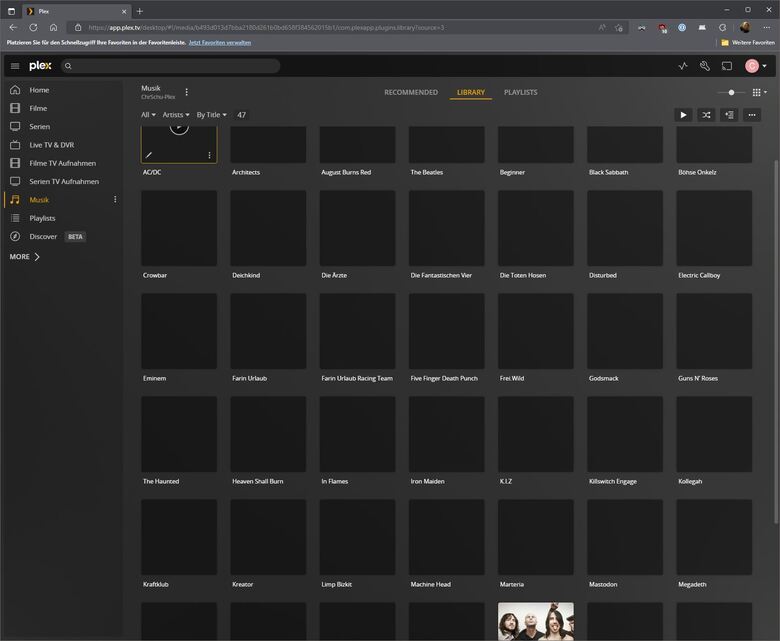This screenshot has width=780, height=641.
Task: Click the Crowbar artist thumbnail
Action: tap(179, 228)
